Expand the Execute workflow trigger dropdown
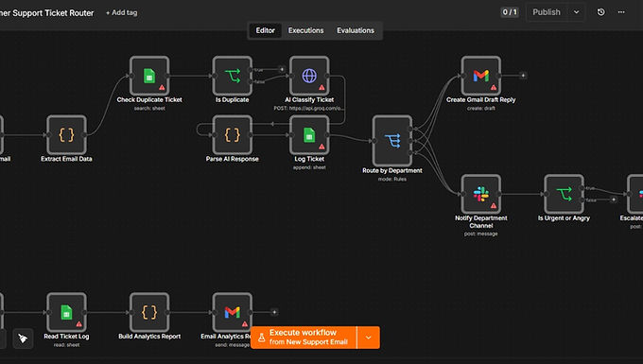The height and width of the screenshot is (364, 643). coord(368,338)
